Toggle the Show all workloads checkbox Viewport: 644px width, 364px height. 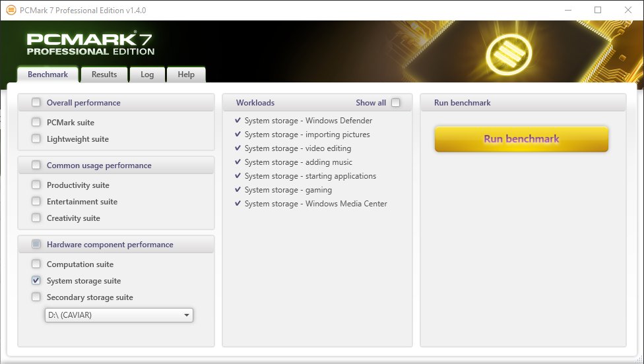(395, 102)
